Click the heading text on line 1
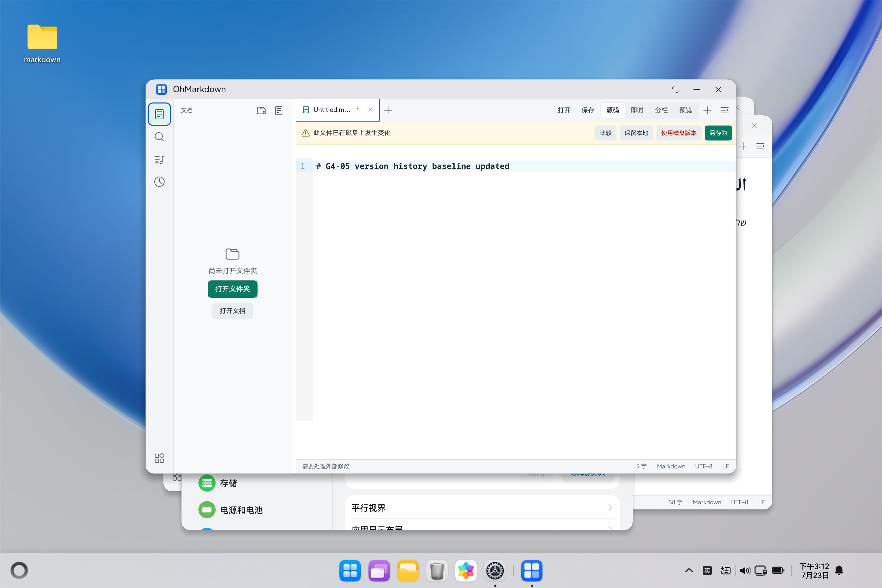The height and width of the screenshot is (588, 882). [412, 166]
